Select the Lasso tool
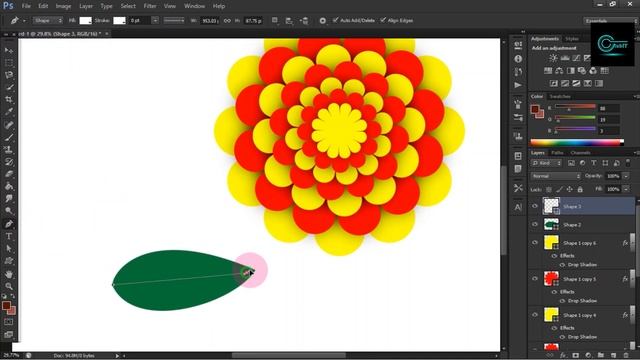Screen dimensions: 640x360 click(x=9, y=75)
